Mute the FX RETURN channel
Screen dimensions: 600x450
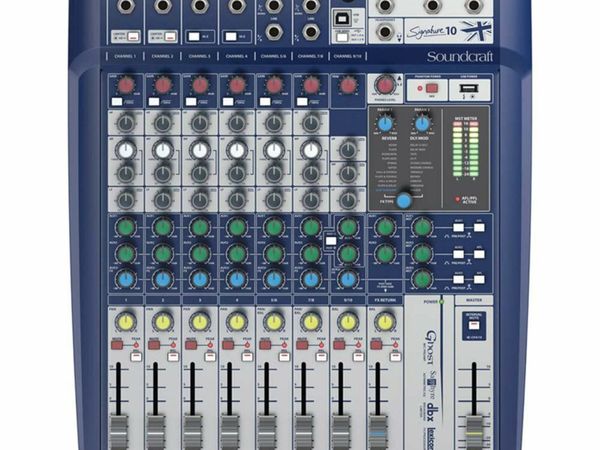(x=376, y=345)
